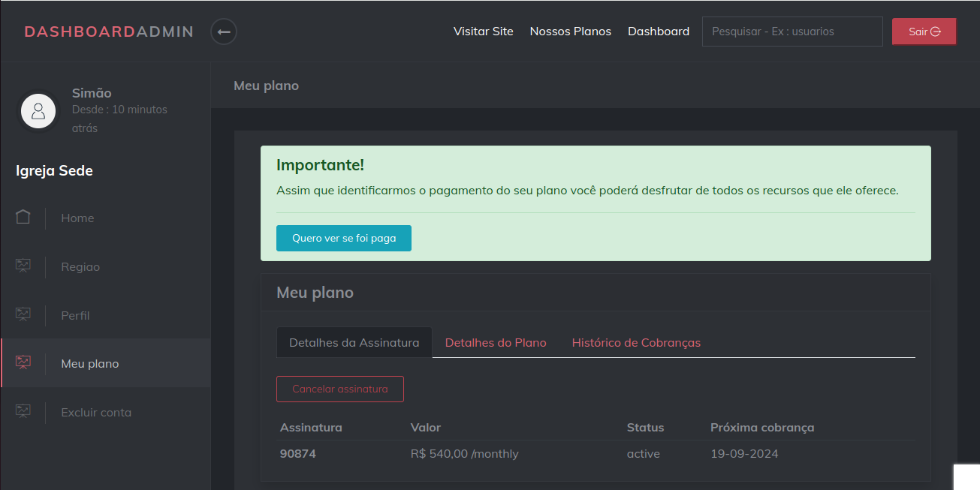
Task: Focus the Pesquisar search field
Action: pos(792,32)
